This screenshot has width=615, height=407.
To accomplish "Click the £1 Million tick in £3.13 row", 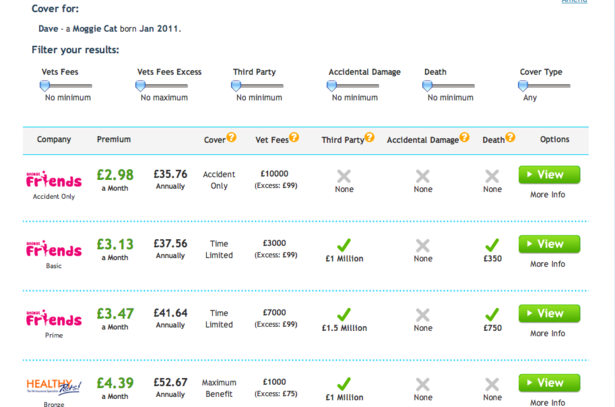I will pos(344,245).
